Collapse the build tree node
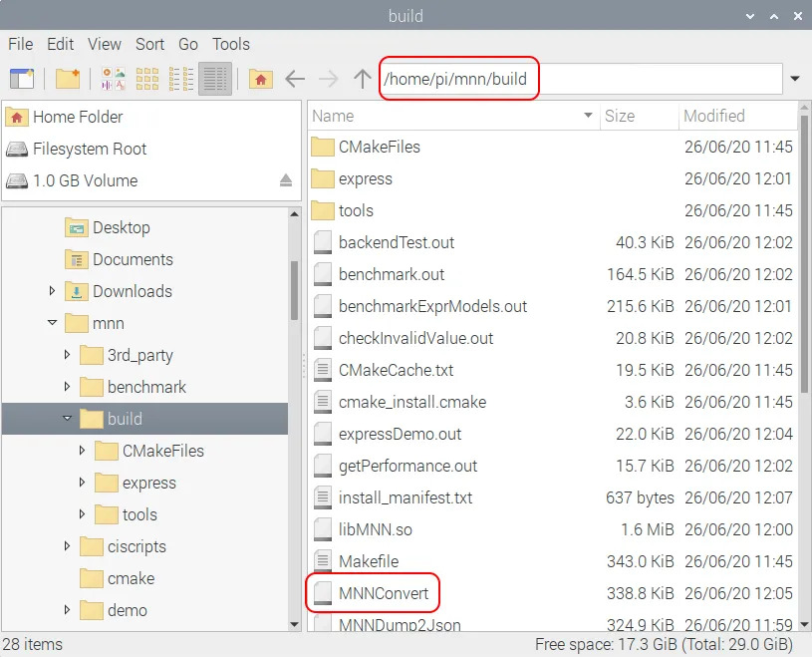The height and width of the screenshot is (657, 812). (68, 418)
